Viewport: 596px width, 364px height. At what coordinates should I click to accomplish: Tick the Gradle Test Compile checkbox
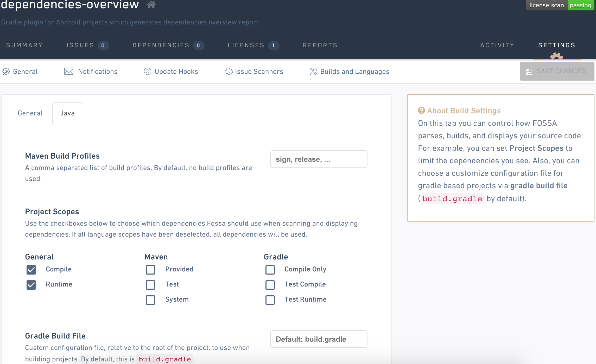(x=270, y=285)
